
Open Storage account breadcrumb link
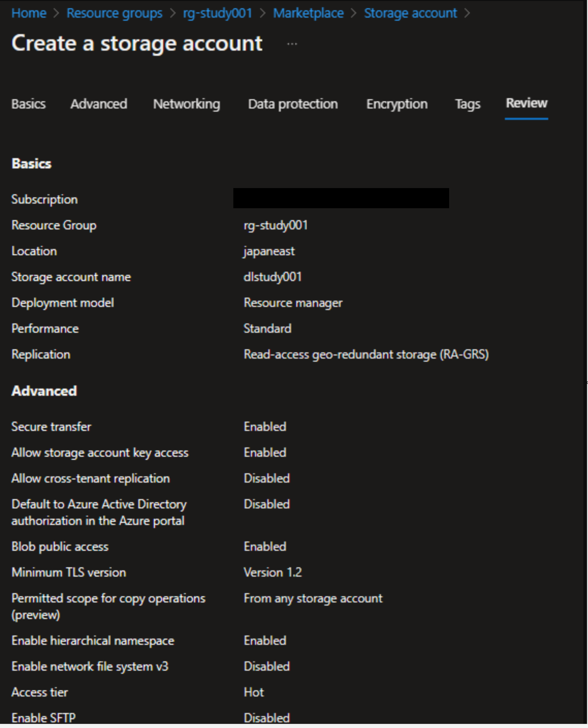pyautogui.click(x=410, y=13)
